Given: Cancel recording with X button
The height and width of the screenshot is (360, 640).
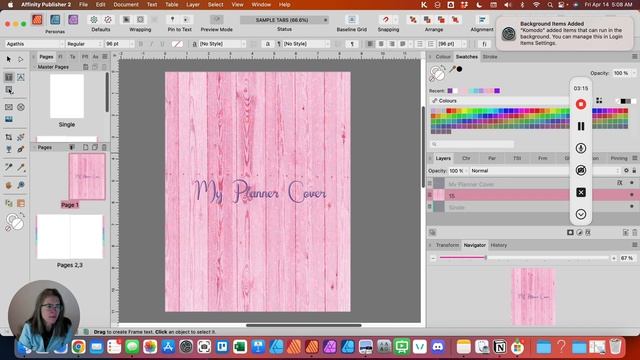Looking at the screenshot, I should click(x=581, y=192).
